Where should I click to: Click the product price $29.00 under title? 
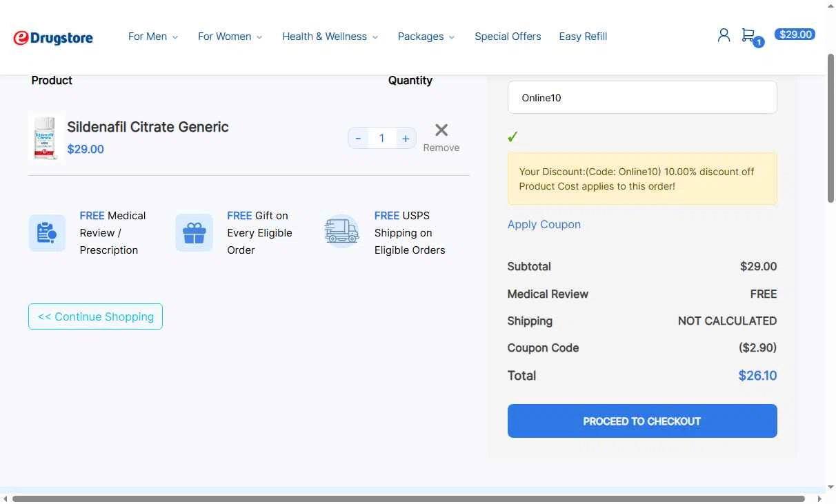tap(86, 149)
